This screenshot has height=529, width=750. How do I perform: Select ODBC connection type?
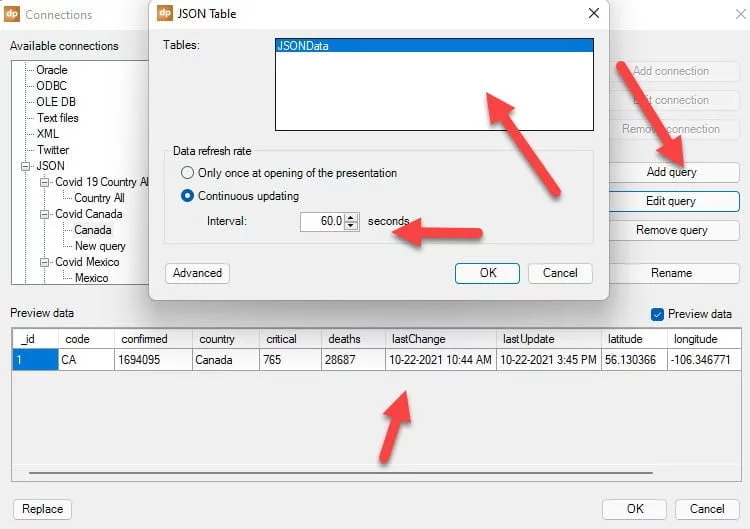pos(51,86)
